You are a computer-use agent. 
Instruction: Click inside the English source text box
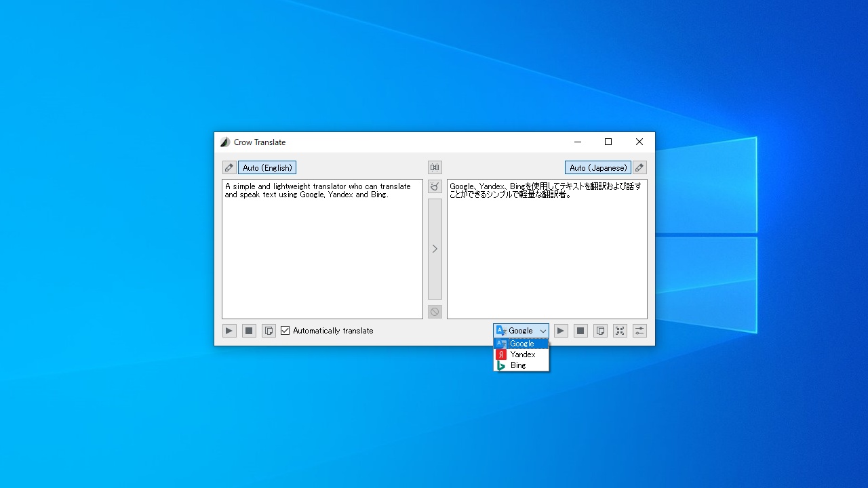click(322, 249)
